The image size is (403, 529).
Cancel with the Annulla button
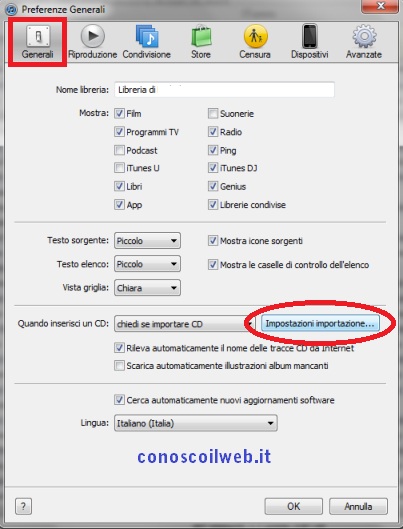[x=358, y=506]
